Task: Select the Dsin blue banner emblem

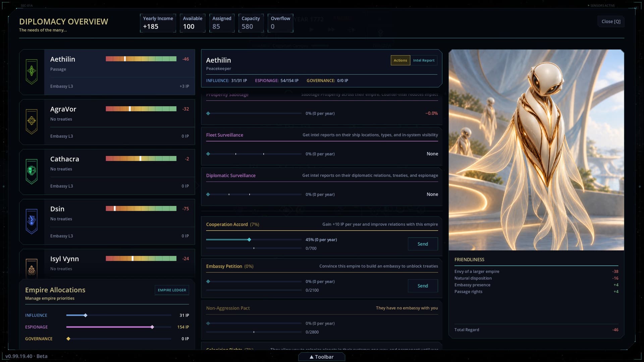Action: pos(32,222)
